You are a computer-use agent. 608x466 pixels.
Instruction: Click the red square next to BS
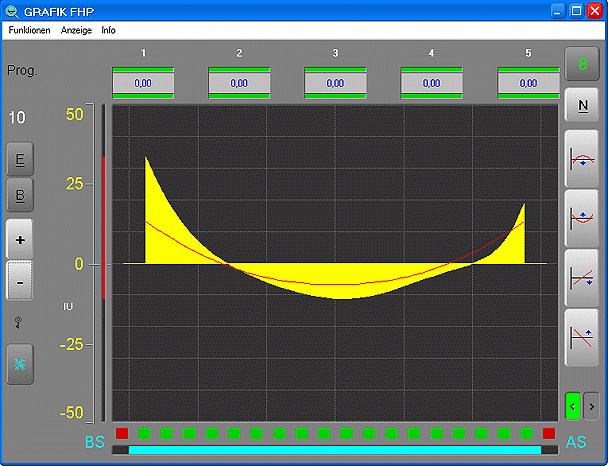pyautogui.click(x=122, y=433)
